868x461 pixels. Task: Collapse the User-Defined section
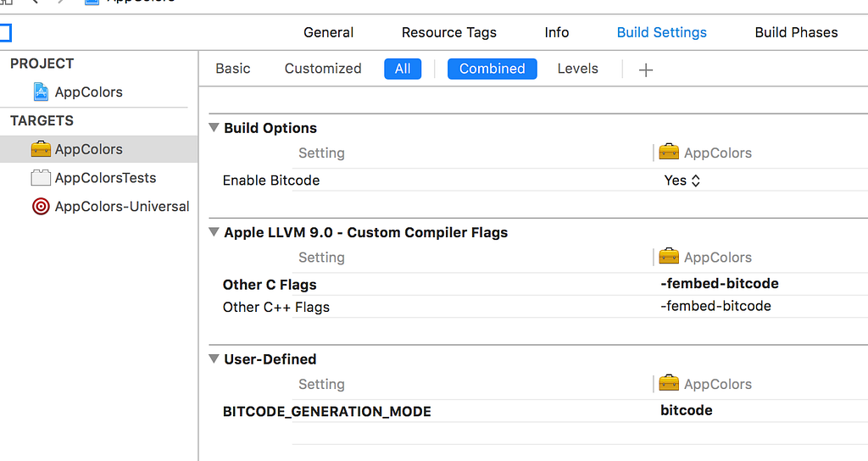(214, 359)
